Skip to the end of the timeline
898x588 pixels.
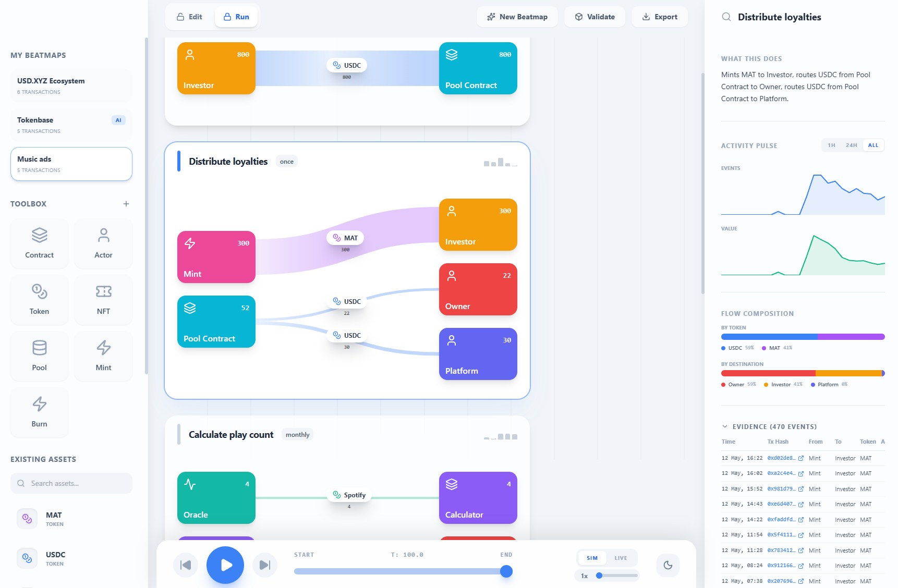[265, 565]
